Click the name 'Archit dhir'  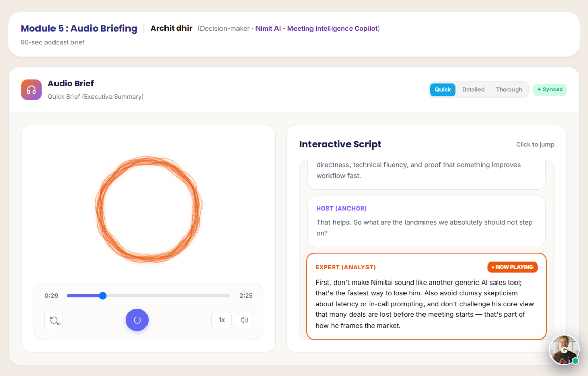(x=171, y=28)
